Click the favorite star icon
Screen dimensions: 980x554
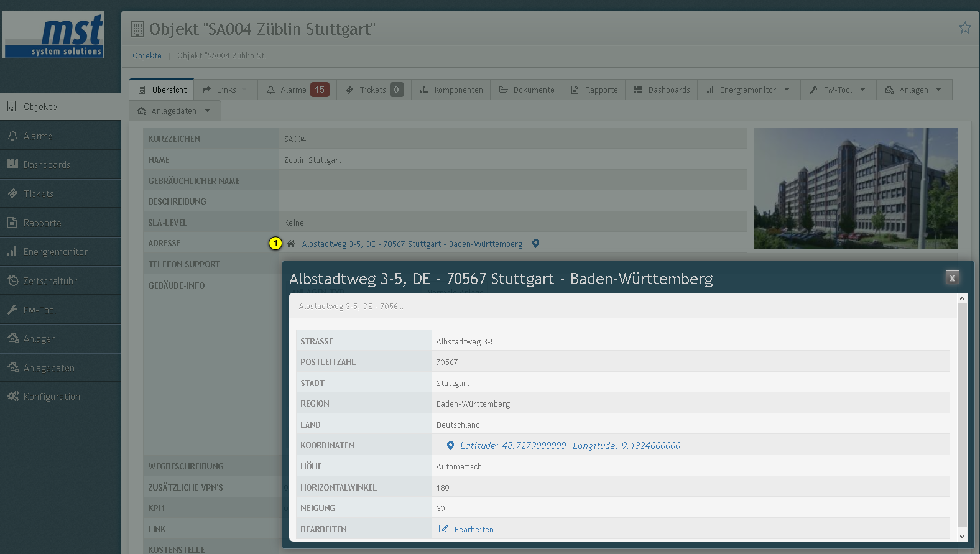964,28
